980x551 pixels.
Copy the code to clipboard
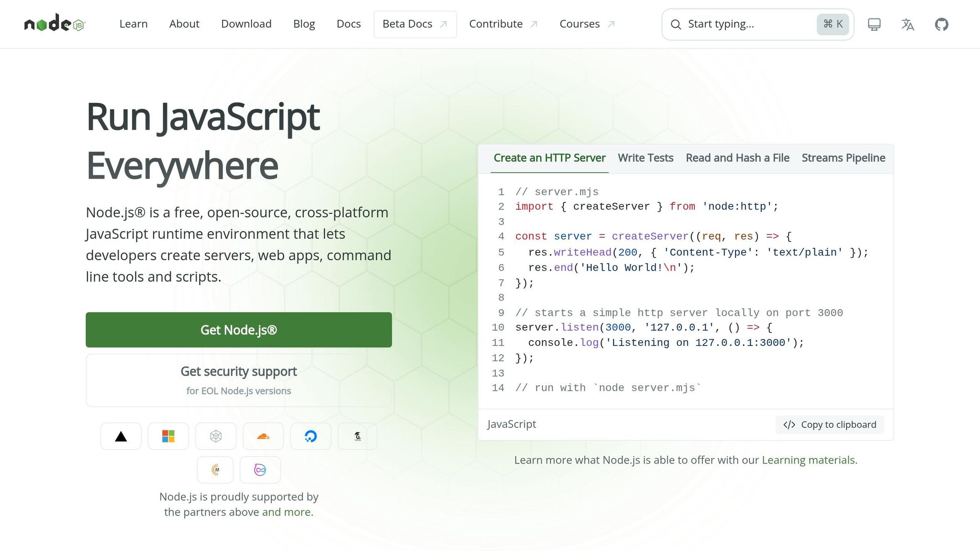pos(830,425)
